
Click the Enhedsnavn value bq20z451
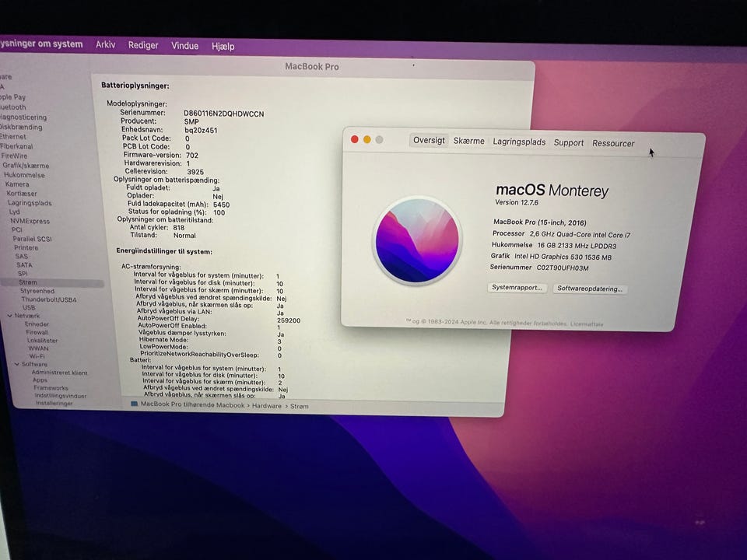point(201,130)
